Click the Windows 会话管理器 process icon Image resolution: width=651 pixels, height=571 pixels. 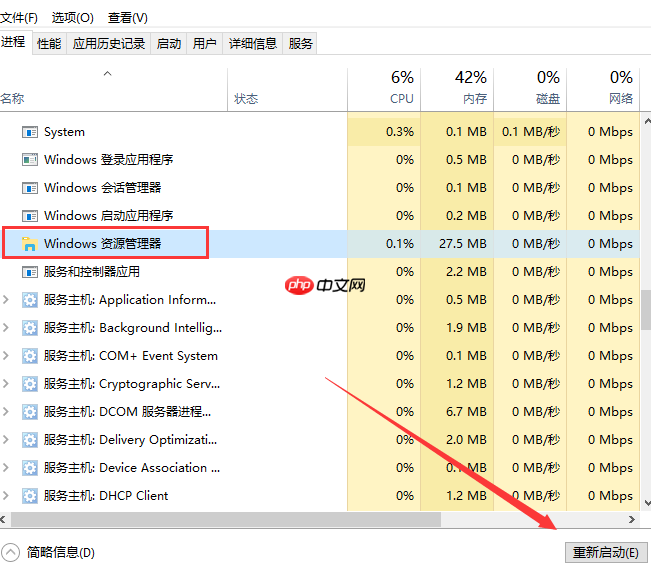[29, 188]
